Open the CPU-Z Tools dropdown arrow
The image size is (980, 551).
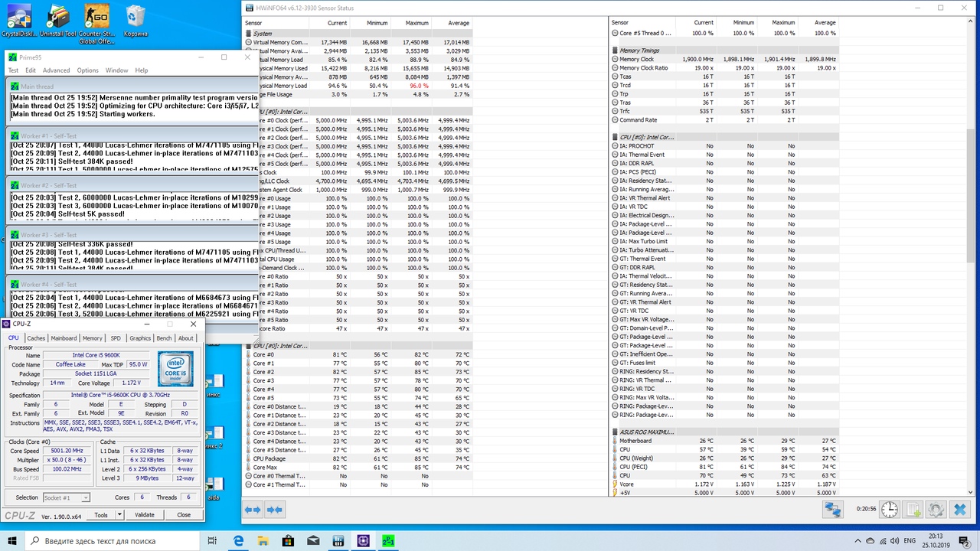[119, 515]
